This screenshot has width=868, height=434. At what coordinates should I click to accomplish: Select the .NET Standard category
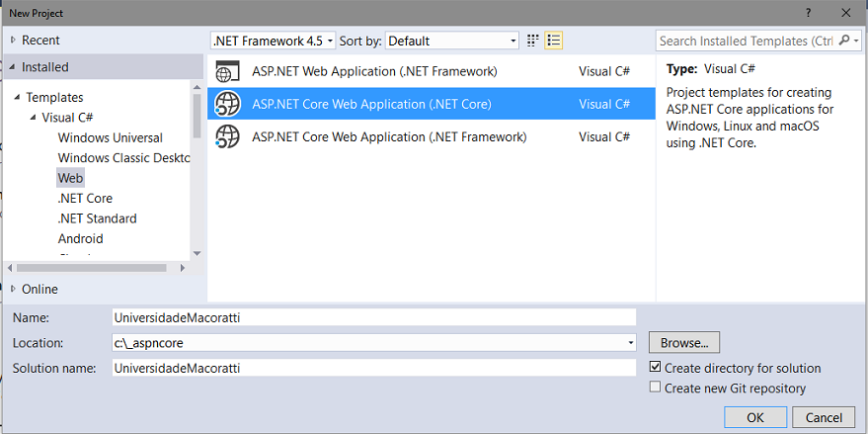(98, 218)
